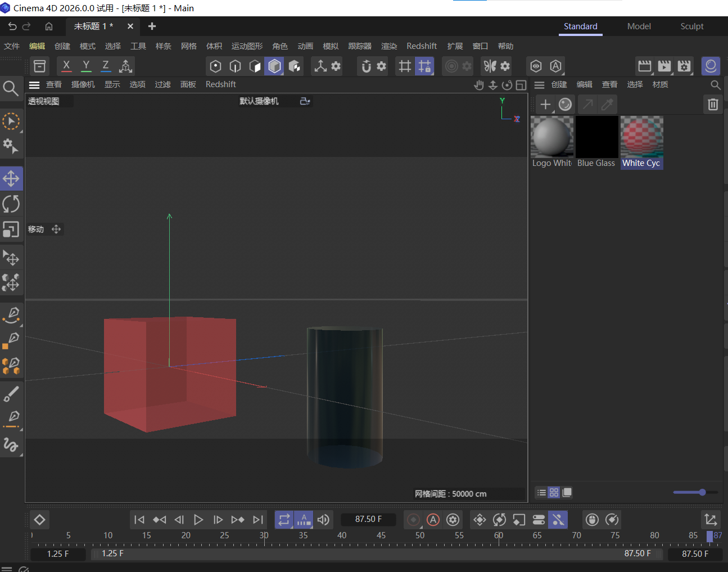Viewport: 728px width, 572px height.
Task: Click the Axis Modification icon
Action: point(125,66)
